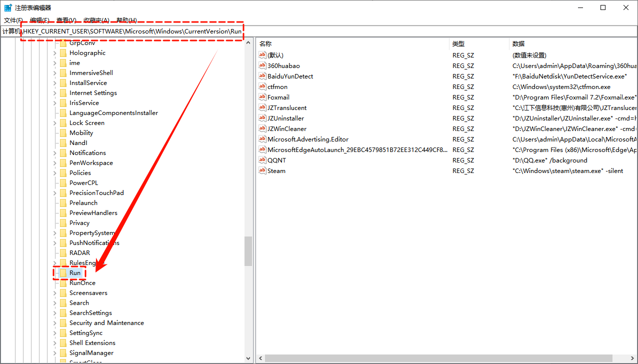
Task: Click the BaiduYunDetect value icon
Action: (x=262, y=76)
